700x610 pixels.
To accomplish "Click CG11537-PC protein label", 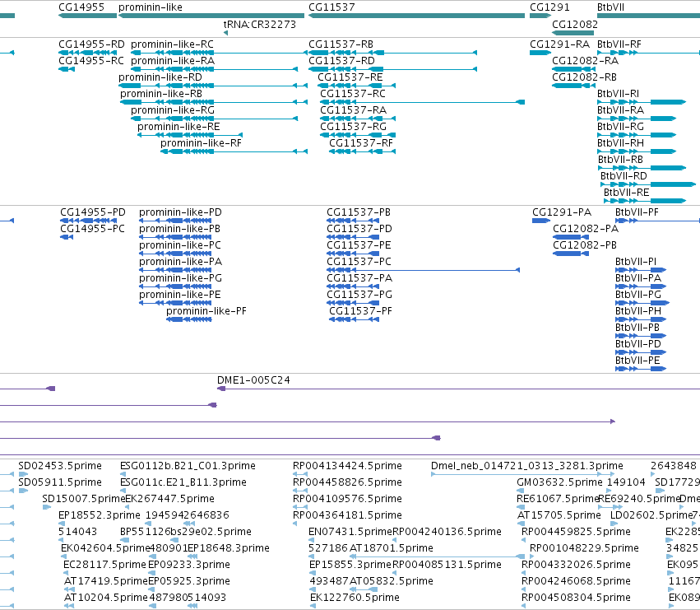I will coord(359,262).
